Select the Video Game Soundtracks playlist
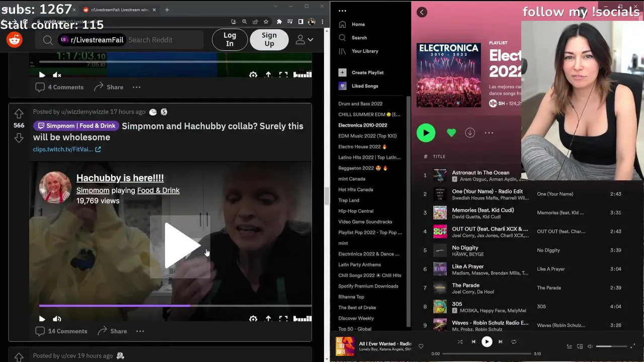Viewport: 644px width, 362px height. tap(365, 222)
